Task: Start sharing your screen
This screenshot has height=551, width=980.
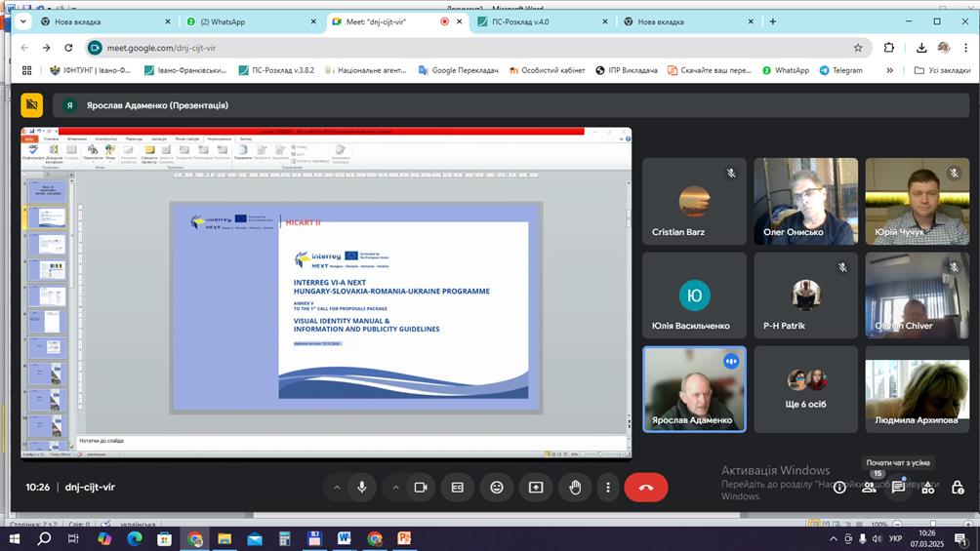Action: point(536,488)
